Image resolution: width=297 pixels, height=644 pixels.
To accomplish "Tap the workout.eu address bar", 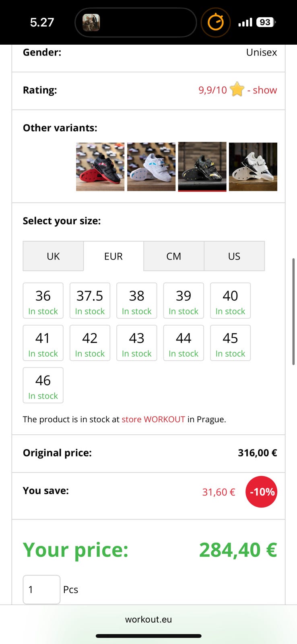I will pyautogui.click(x=148, y=619).
